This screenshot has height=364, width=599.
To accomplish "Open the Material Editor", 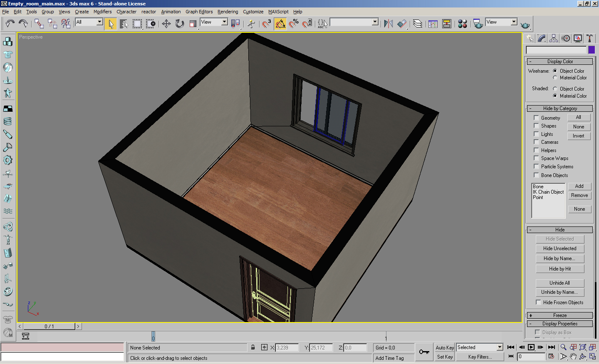I will (462, 24).
